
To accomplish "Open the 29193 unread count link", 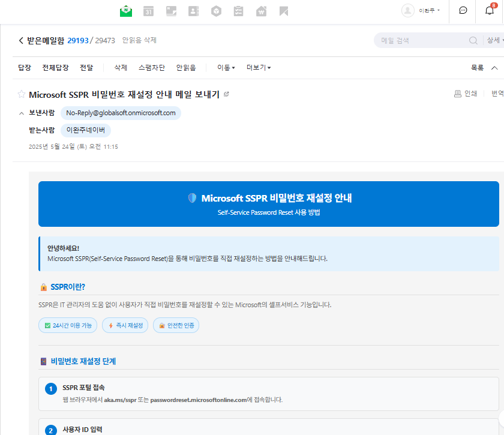I will (78, 41).
